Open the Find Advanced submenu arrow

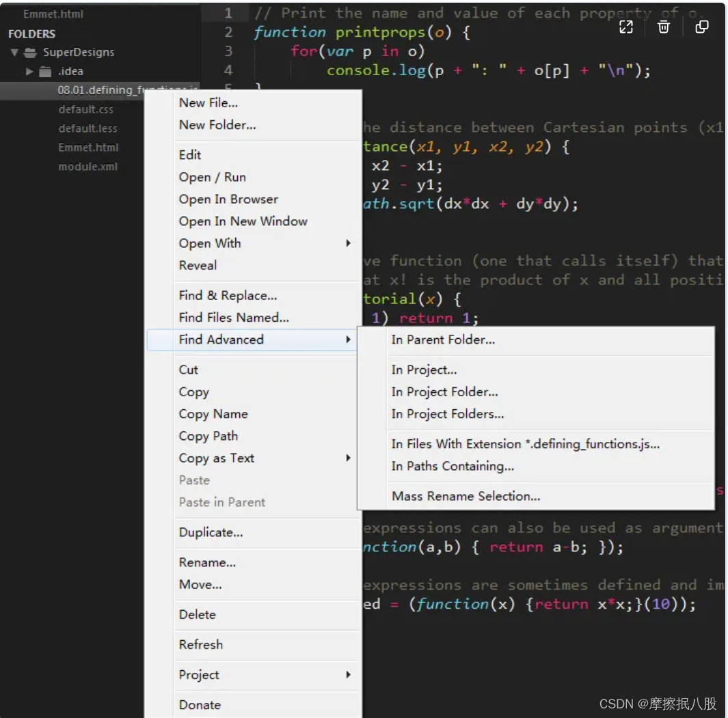pyautogui.click(x=348, y=340)
